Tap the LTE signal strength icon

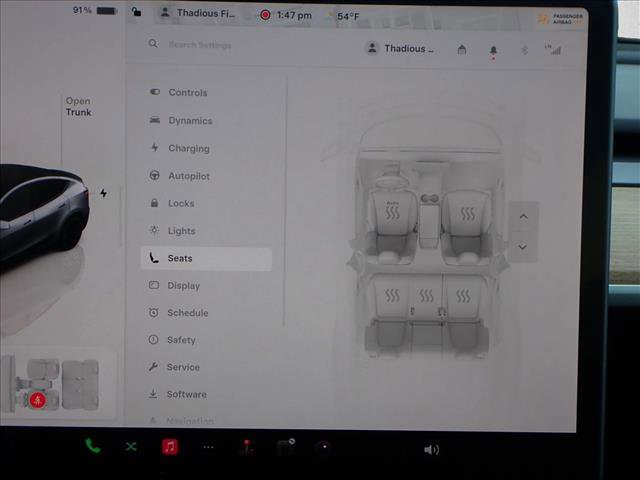click(x=553, y=50)
